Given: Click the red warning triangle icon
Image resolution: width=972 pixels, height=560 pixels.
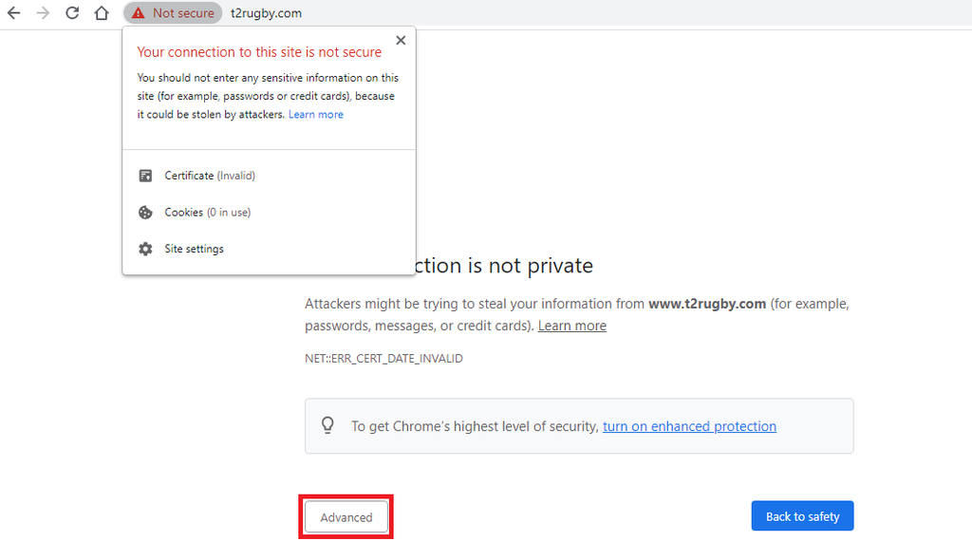Looking at the screenshot, I should click(x=139, y=13).
